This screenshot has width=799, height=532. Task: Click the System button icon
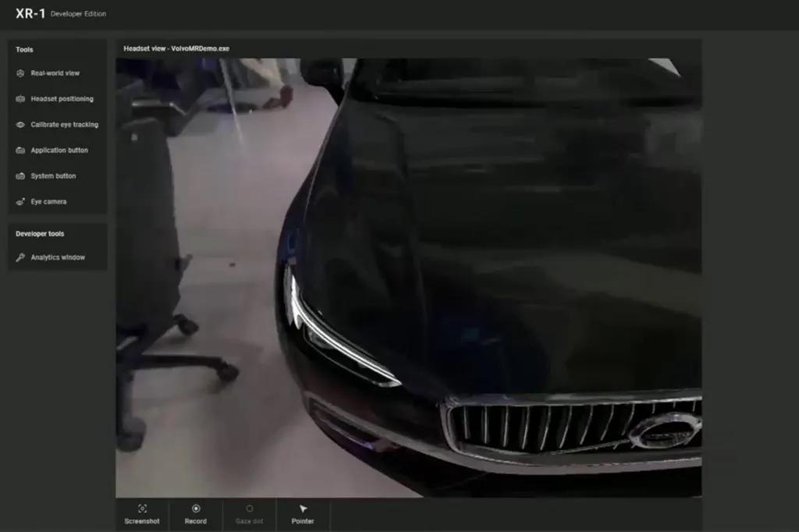pyautogui.click(x=20, y=176)
